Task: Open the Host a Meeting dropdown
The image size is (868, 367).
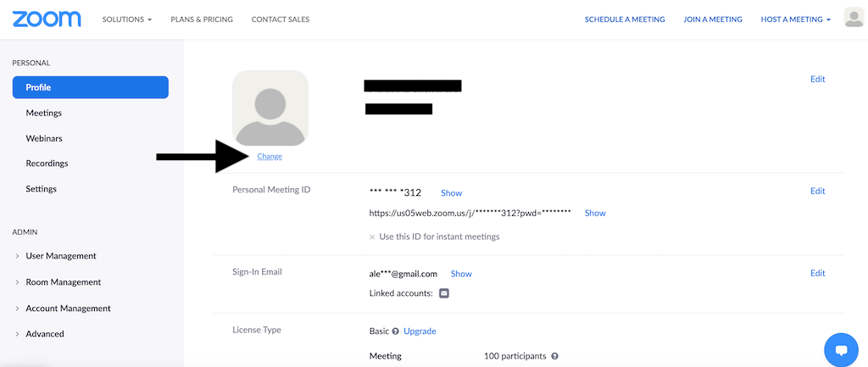Action: pos(795,19)
